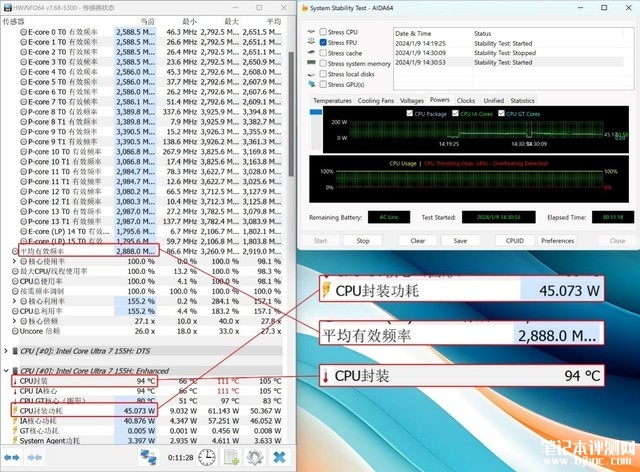Click the grayed collapse arrows icon in HWiNFO toolbar

coord(35,457)
